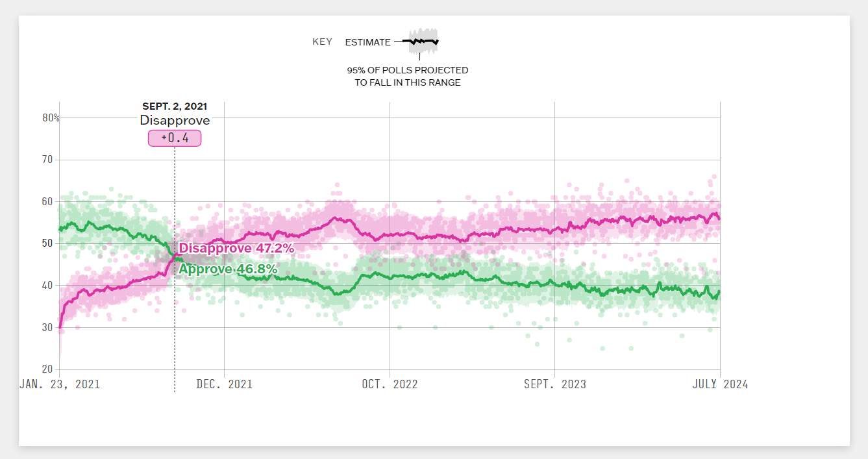Click the 50 y-axis label
Screen dimensions: 868x459
pyautogui.click(x=47, y=243)
